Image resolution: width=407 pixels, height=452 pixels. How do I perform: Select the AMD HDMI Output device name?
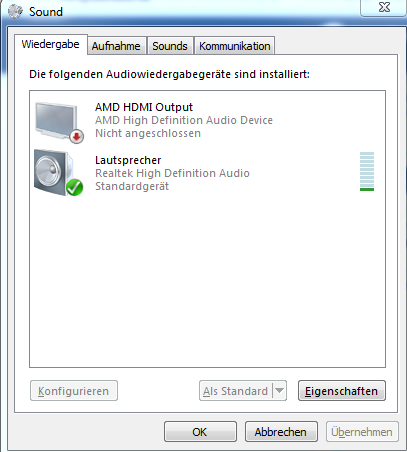[x=144, y=107]
